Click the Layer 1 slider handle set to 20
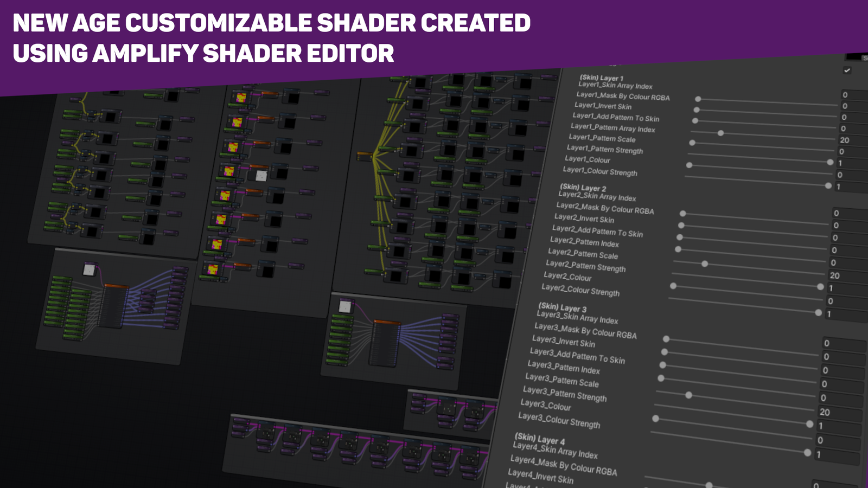868x488 pixels. (x=720, y=133)
